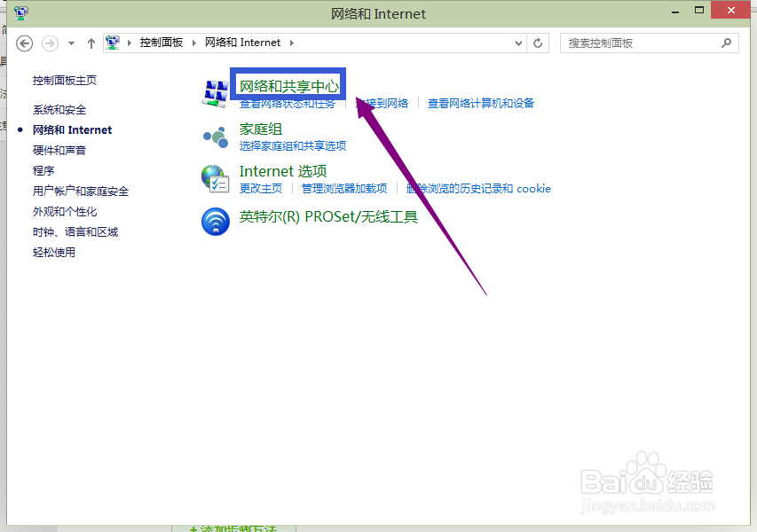Open 用户帐户和家庭安全 in sidebar
The height and width of the screenshot is (532, 757).
coord(81,192)
